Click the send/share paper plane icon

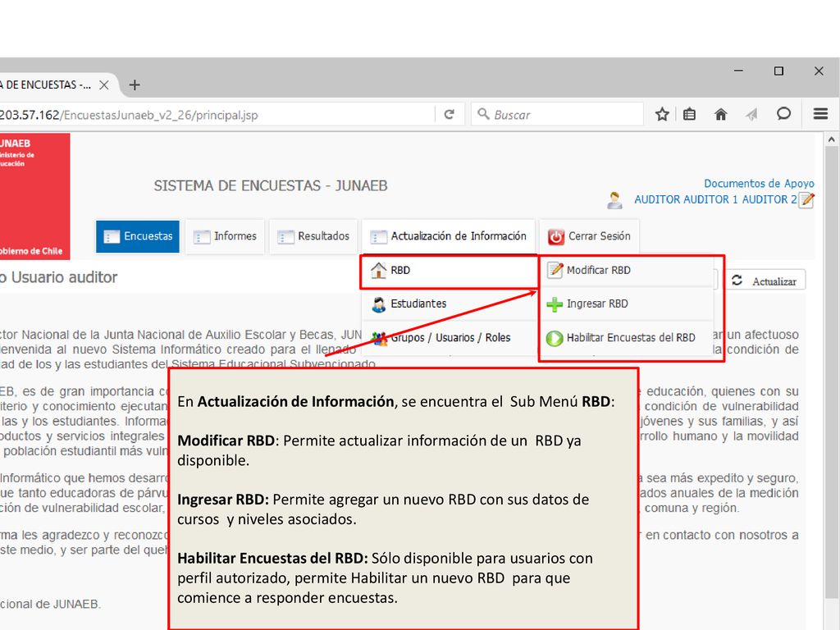click(x=752, y=114)
